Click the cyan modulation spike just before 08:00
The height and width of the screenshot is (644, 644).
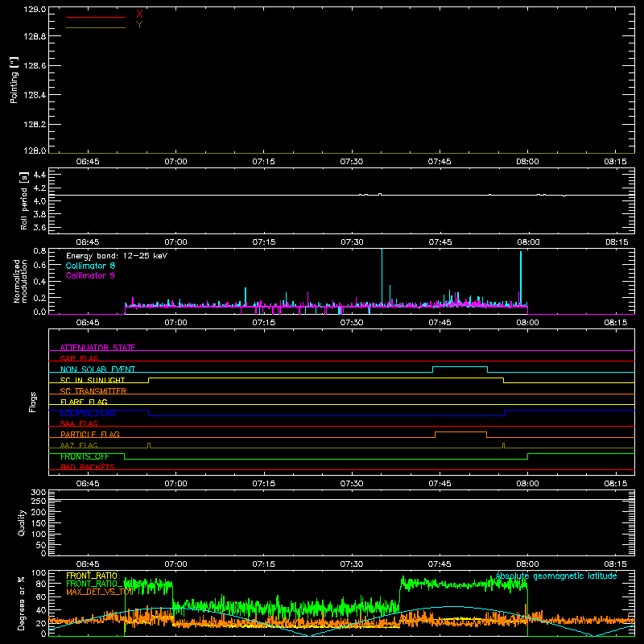click(521, 279)
